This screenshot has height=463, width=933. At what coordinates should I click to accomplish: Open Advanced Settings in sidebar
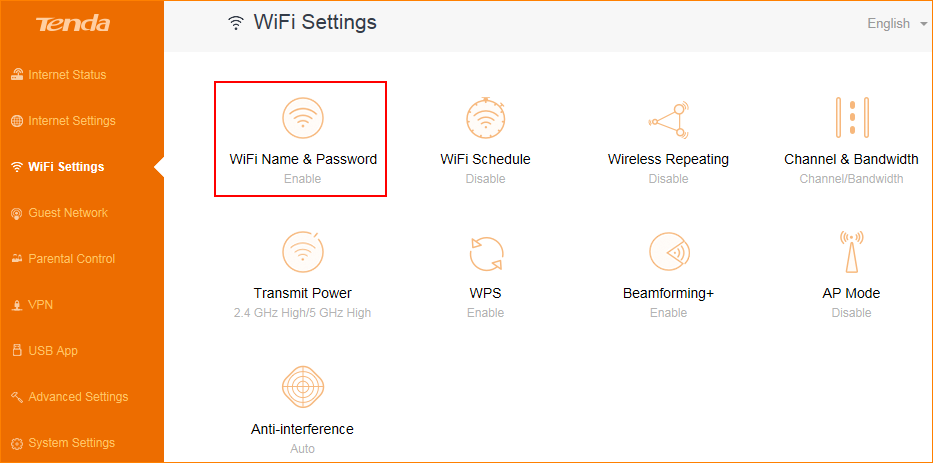(x=77, y=397)
